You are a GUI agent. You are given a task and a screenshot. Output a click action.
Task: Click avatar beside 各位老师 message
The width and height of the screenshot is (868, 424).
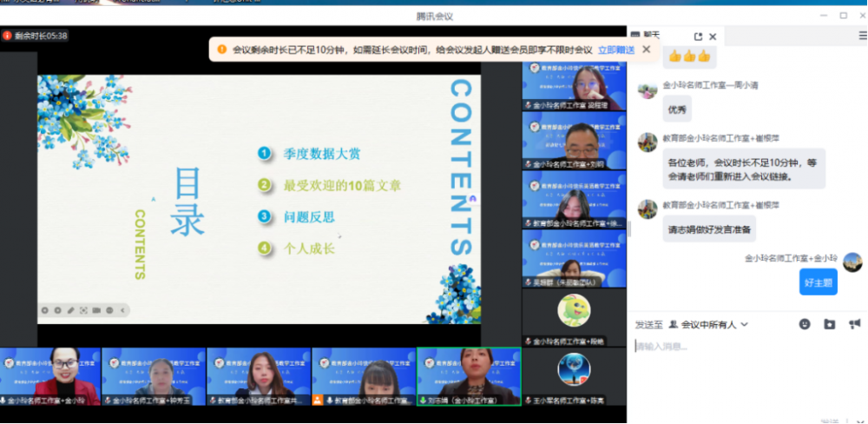(x=648, y=142)
